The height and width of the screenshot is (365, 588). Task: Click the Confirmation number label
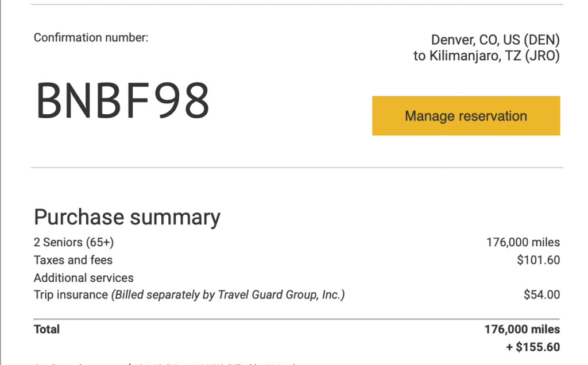[91, 38]
